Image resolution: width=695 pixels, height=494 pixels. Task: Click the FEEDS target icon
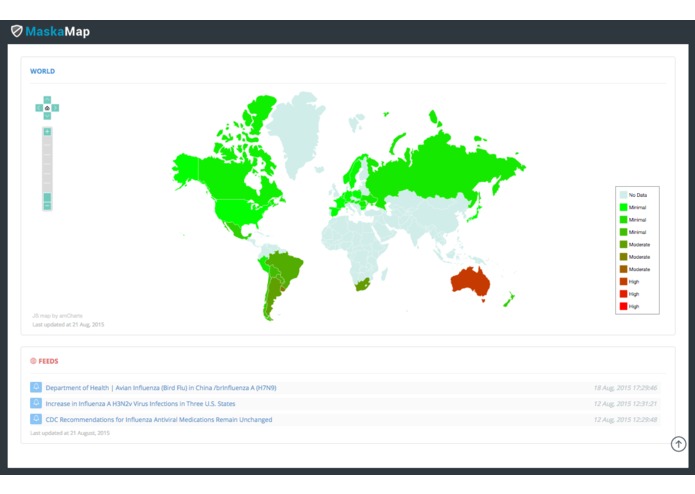click(33, 361)
